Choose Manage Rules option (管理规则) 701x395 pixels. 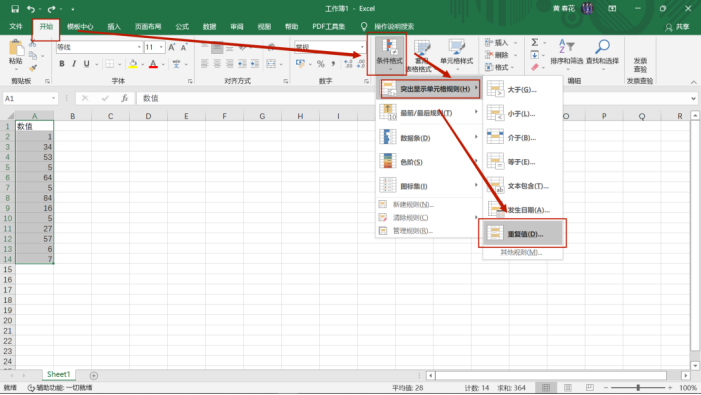pyautogui.click(x=429, y=231)
